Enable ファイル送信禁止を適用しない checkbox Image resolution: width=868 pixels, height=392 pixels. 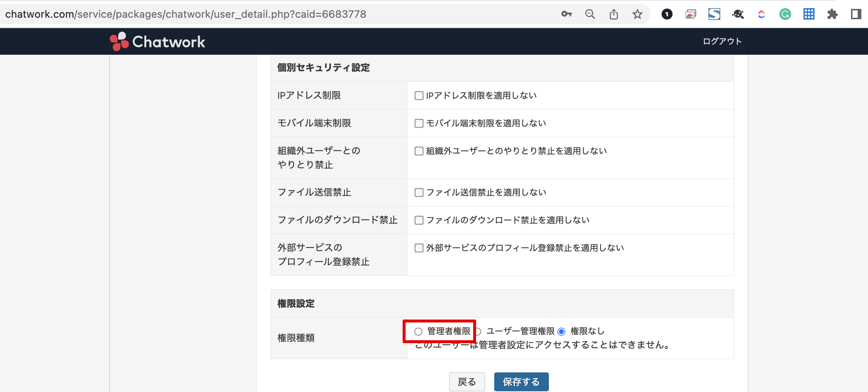point(419,193)
